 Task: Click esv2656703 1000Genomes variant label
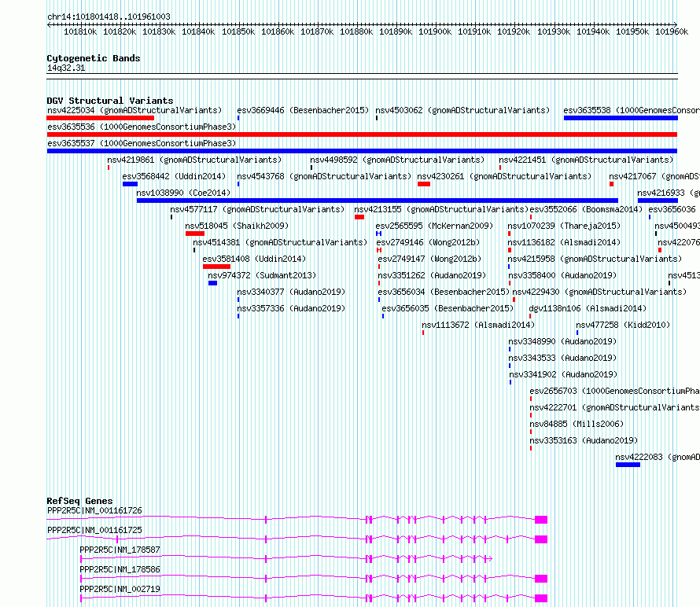click(614, 391)
